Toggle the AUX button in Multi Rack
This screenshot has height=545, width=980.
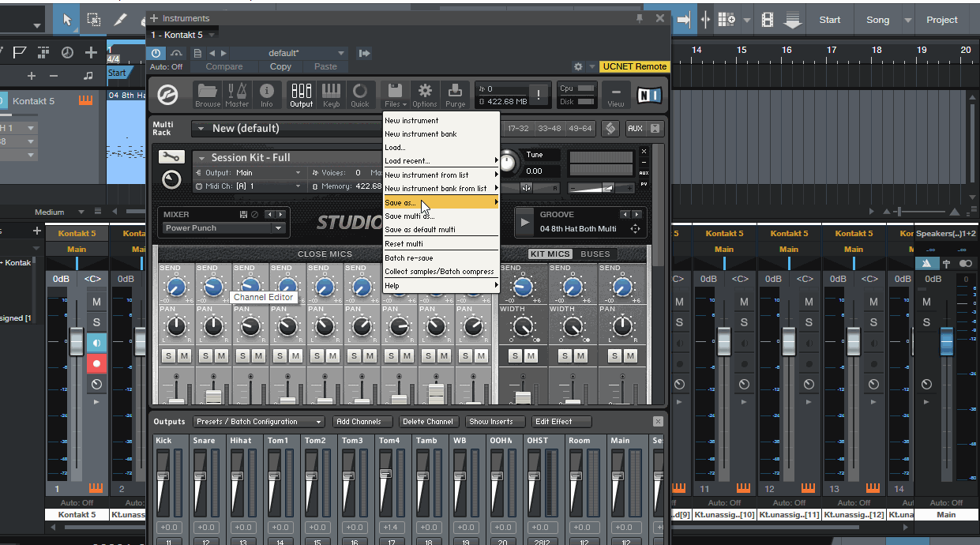(x=635, y=129)
